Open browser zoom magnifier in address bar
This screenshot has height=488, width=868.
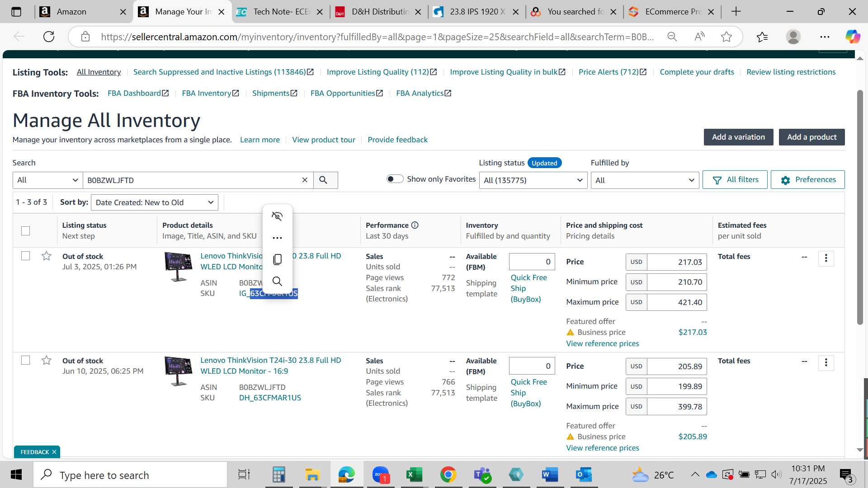[x=672, y=37]
